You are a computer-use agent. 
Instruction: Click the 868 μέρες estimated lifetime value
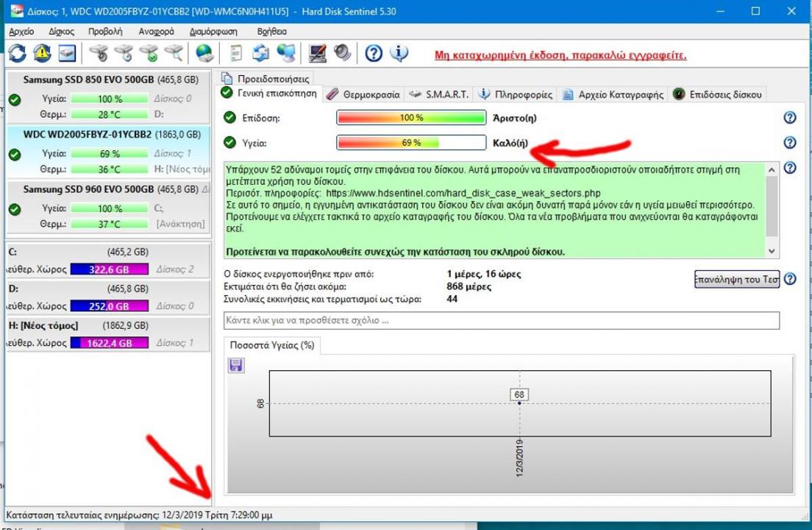coord(469,286)
